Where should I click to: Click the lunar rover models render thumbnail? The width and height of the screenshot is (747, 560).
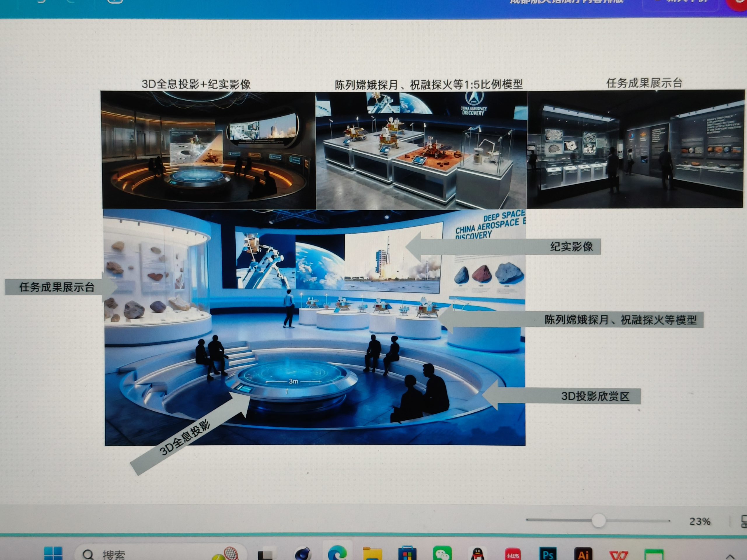coord(421,150)
